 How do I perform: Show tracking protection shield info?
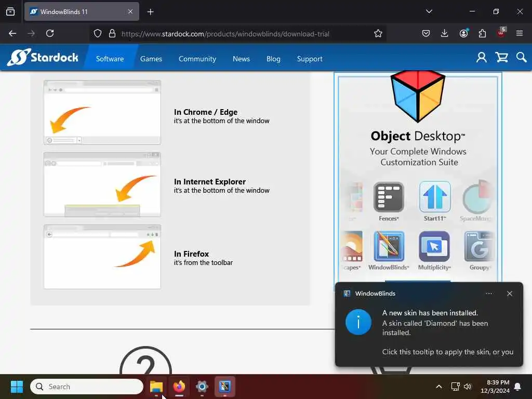[98, 34]
